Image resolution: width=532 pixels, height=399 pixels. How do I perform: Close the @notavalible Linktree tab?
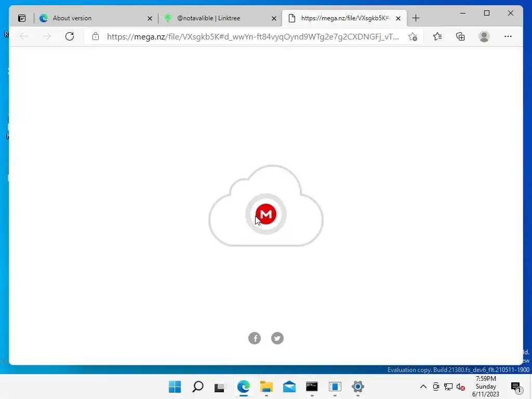(x=274, y=18)
